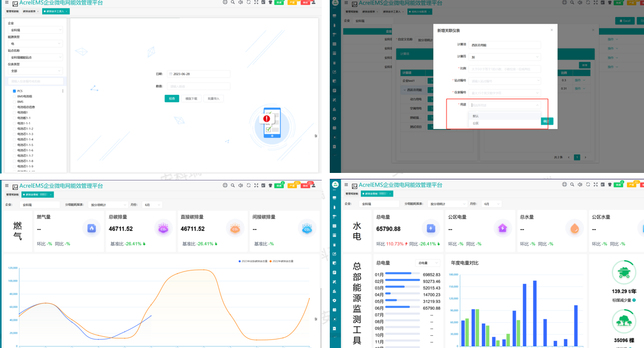Check the 电池芯1-1-2 checkbox
Image resolution: width=644 pixels, height=348 pixels.
(14, 128)
